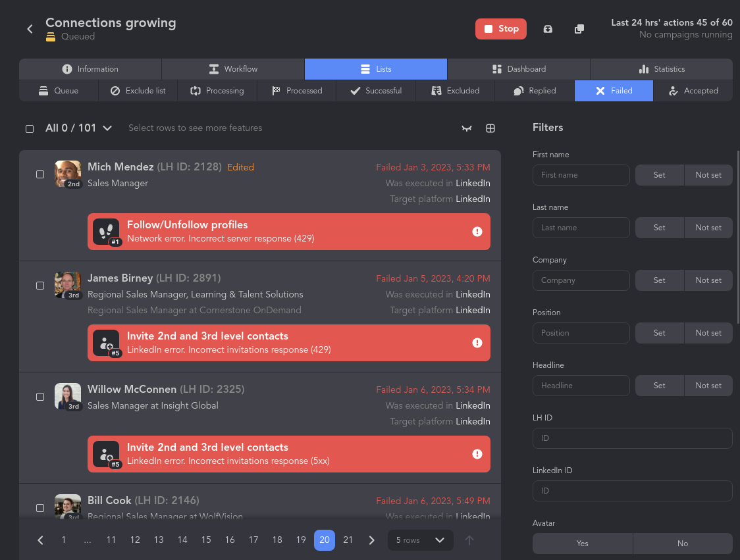Image resolution: width=740 pixels, height=560 pixels.
Task: Go back using the top-left arrow
Action: (x=30, y=29)
